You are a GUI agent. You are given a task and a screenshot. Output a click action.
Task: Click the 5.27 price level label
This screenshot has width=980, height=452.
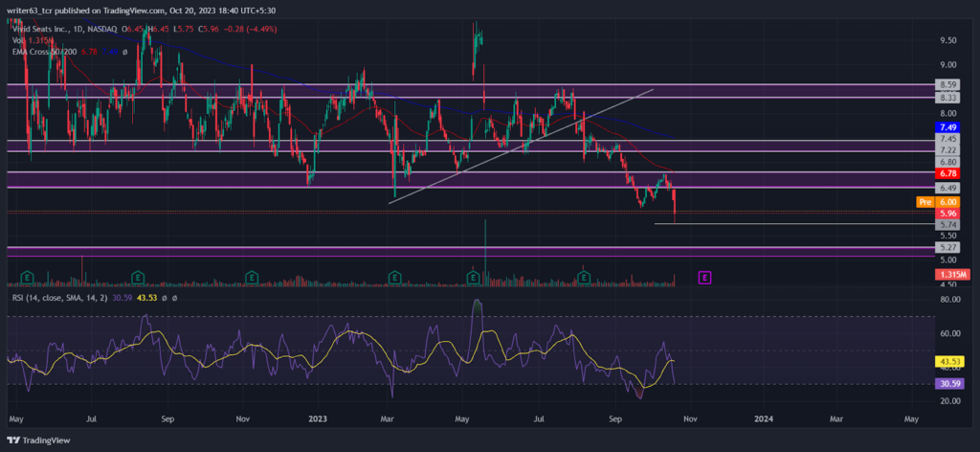pyautogui.click(x=947, y=248)
